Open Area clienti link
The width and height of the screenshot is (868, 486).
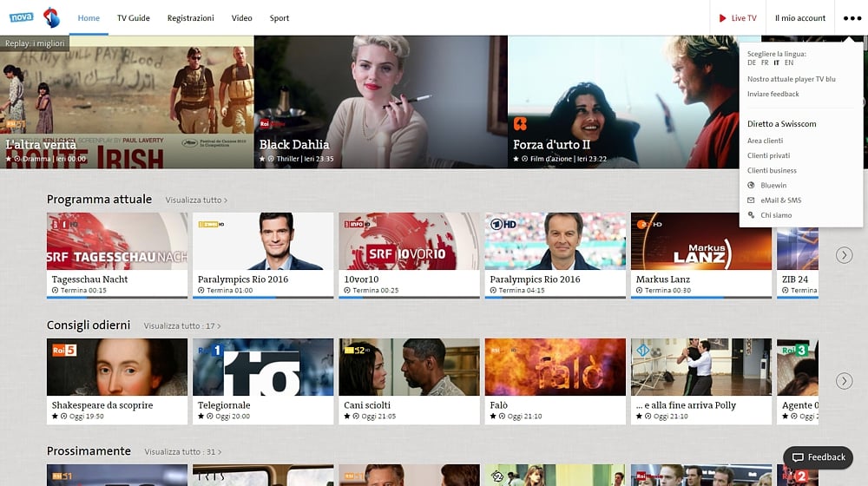765,141
